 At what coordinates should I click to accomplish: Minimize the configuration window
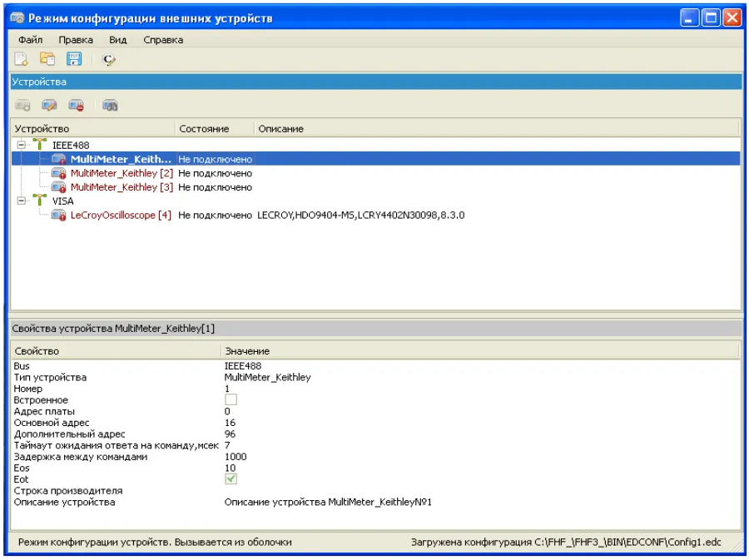tap(689, 17)
